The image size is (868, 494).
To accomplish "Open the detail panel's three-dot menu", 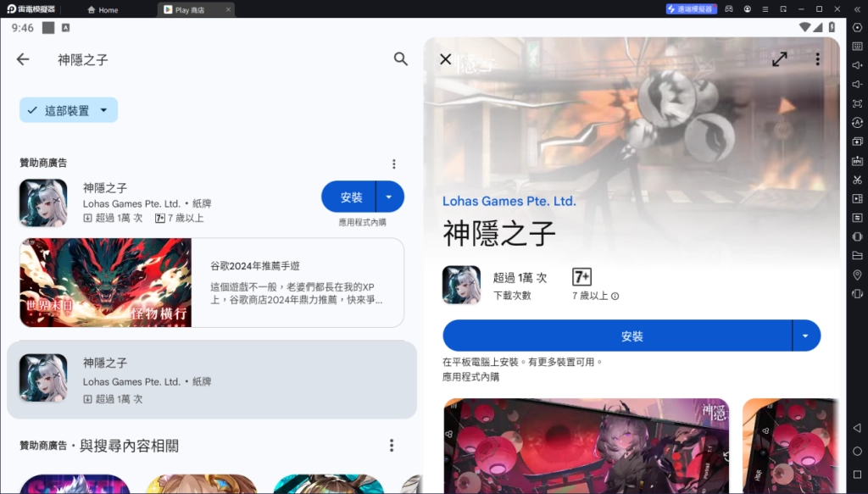I will coord(817,59).
